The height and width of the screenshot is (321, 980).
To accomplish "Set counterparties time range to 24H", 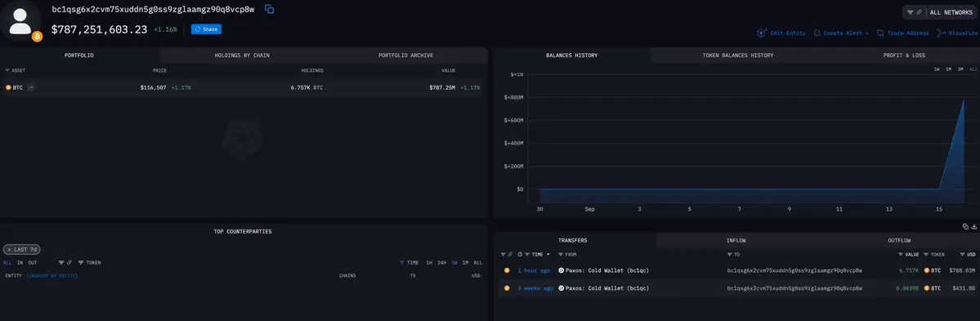I will tap(442, 263).
